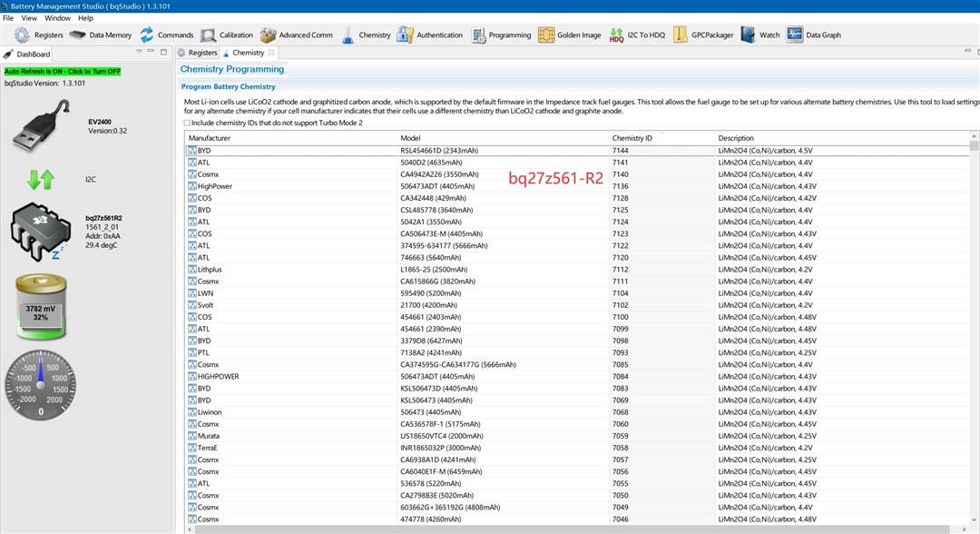Viewport: 980px width, 534px height.
Task: Select Lithplus L1865-25 (2500mAh) row
Action: click(x=577, y=270)
